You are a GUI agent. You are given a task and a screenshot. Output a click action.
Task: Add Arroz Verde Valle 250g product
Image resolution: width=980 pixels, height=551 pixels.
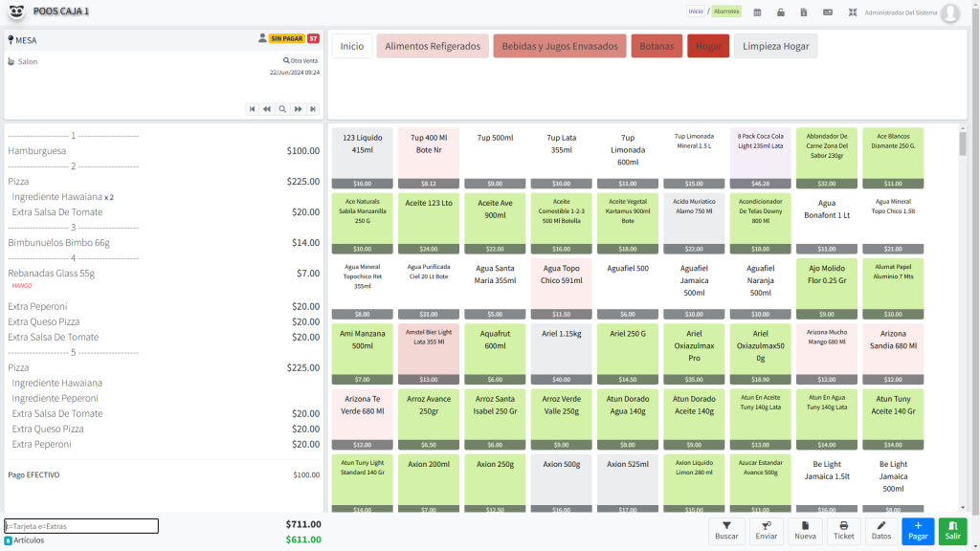pos(561,419)
